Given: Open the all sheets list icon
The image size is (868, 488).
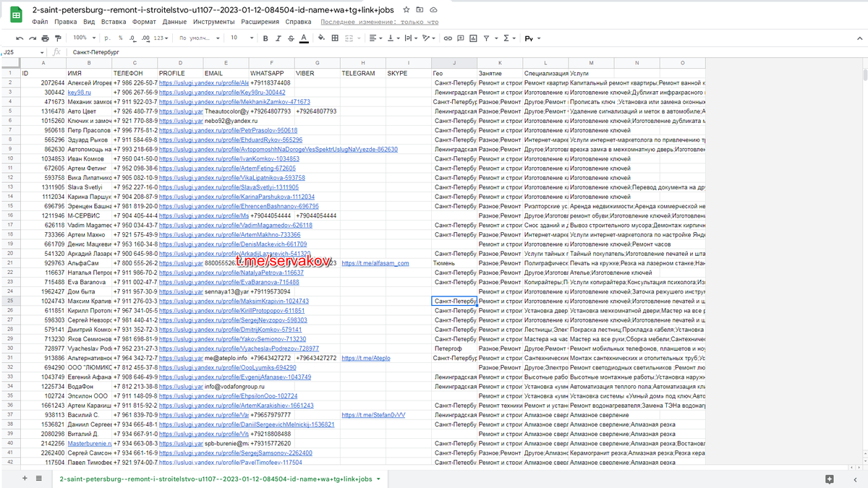Looking at the screenshot, I should 39,478.
